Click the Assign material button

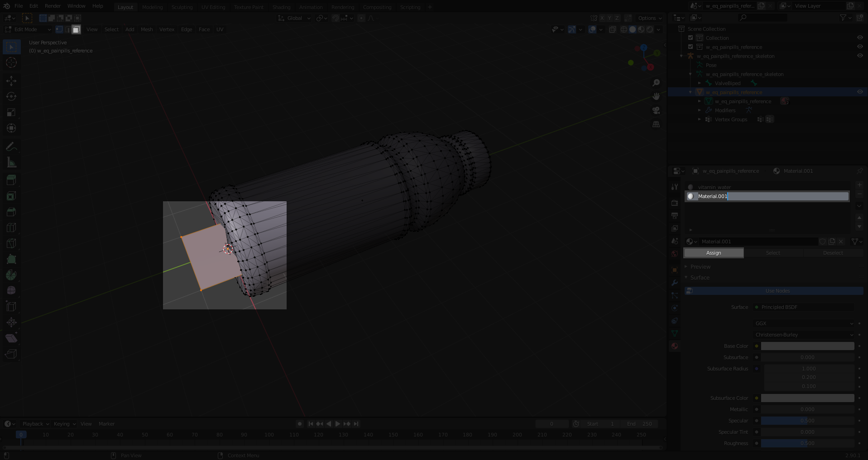[x=714, y=253]
